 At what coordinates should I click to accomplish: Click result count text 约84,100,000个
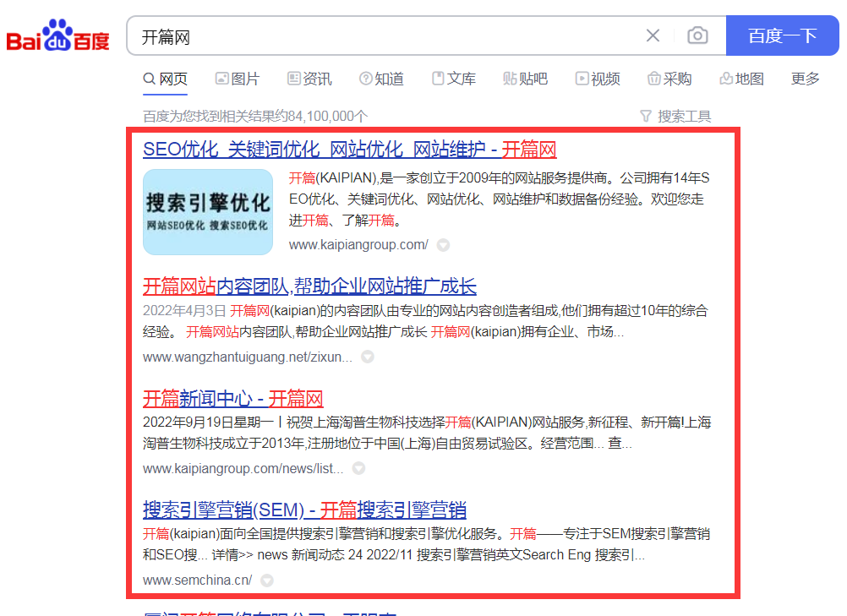coord(255,116)
